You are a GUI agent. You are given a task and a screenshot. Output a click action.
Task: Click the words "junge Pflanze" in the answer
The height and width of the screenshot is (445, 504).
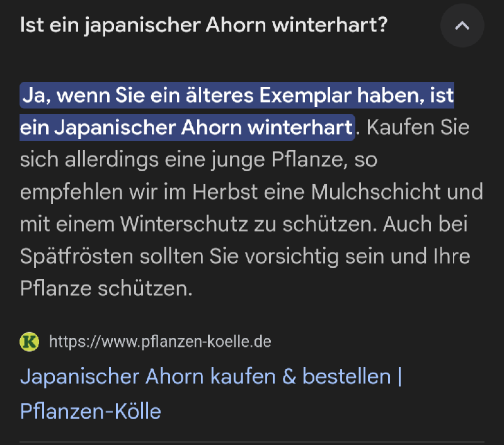[x=279, y=160]
